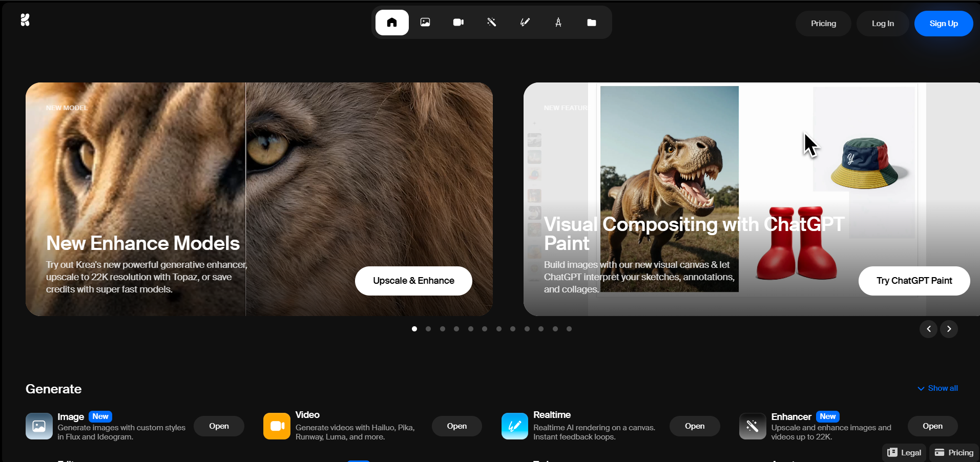This screenshot has width=980, height=462.
Task: Open the compass Edit icon in navigation bar
Action: pos(558,23)
